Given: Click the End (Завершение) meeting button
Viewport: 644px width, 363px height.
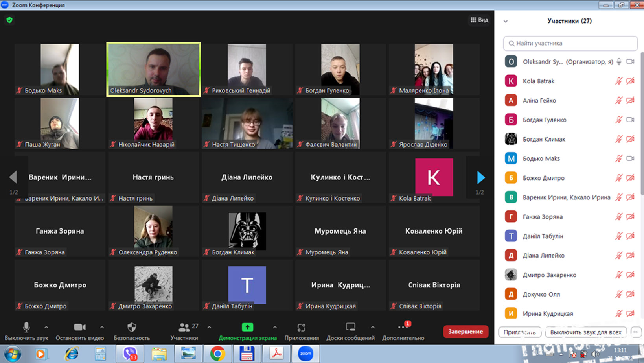Looking at the screenshot, I should pos(466,332).
